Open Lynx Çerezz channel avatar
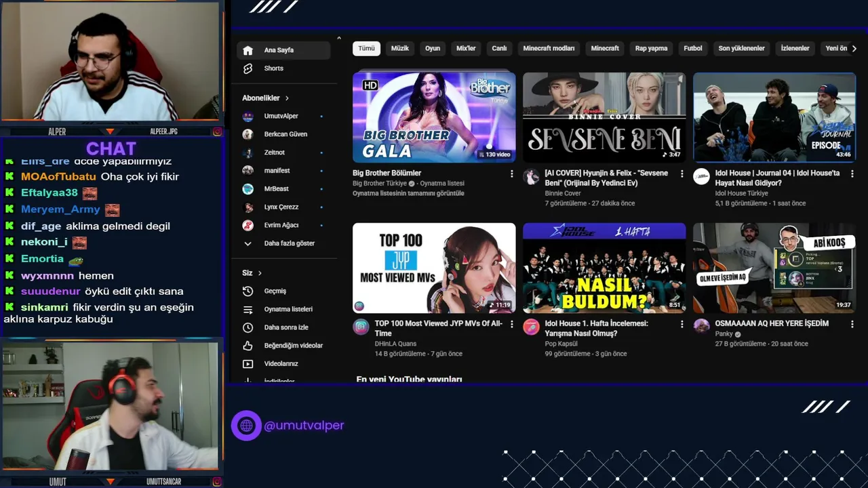 [x=248, y=207]
